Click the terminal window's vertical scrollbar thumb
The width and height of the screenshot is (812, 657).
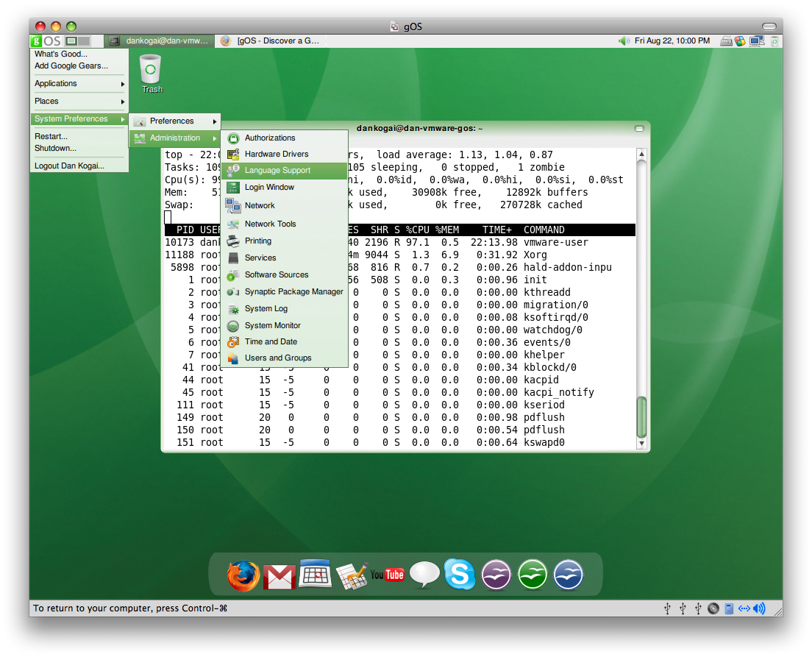pyautogui.click(x=641, y=416)
